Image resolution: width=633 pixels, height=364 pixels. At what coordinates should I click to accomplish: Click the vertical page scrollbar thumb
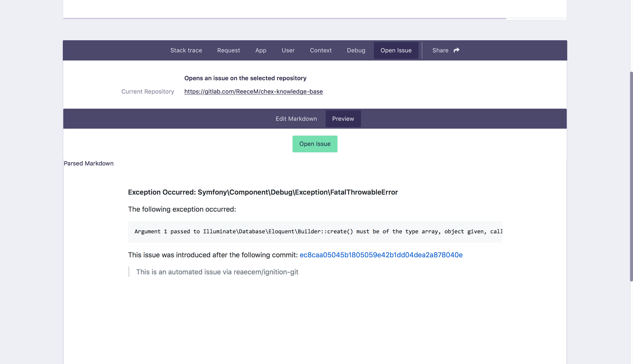point(631,176)
